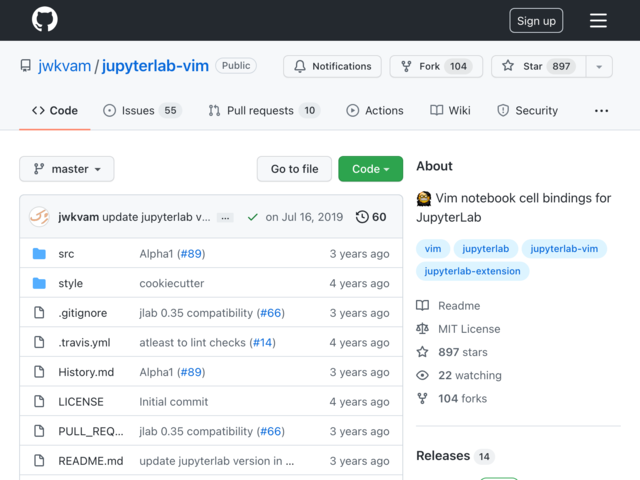640x480 pixels.
Task: Open the Wiki tab
Action: (450, 111)
